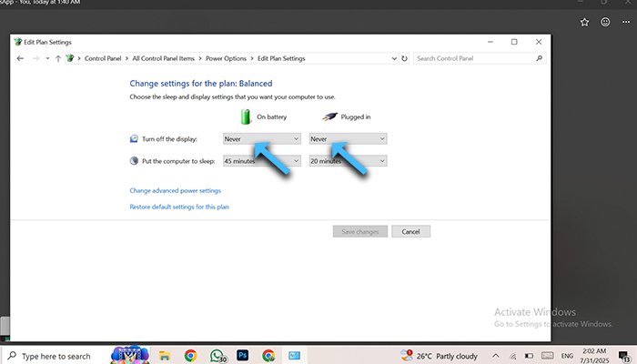Click the colorful search highlights icon

130,355
